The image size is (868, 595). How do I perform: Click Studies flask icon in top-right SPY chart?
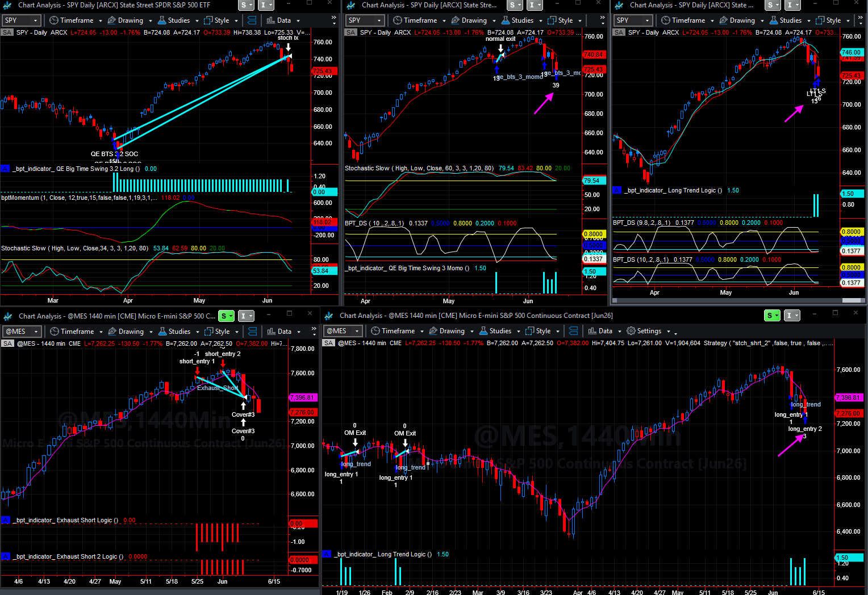[774, 20]
